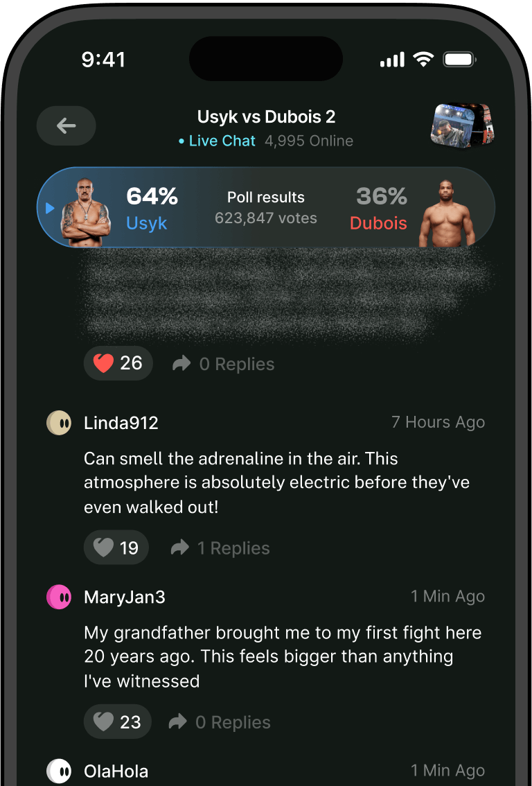
Task: Open OlaHola's white avatar icon
Action: (x=59, y=771)
